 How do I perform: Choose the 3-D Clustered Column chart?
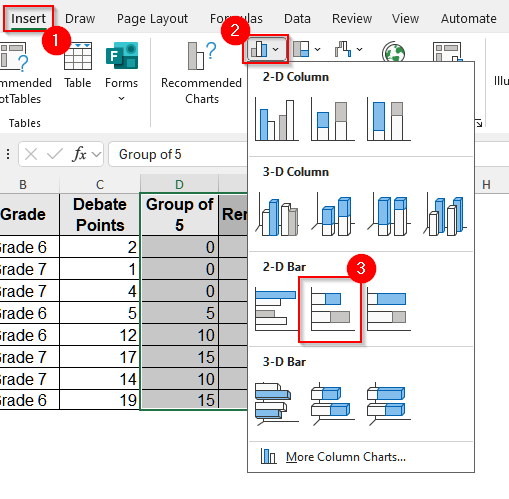(277, 214)
